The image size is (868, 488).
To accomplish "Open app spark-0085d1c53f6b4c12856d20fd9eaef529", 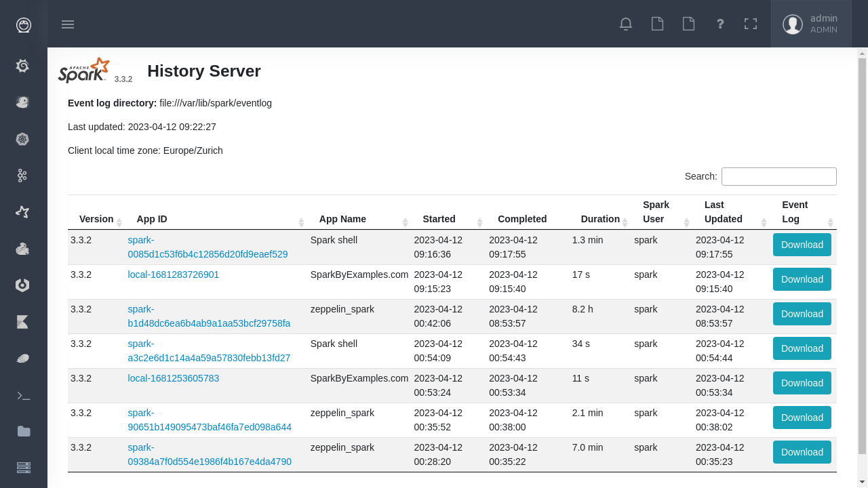I will pyautogui.click(x=208, y=247).
